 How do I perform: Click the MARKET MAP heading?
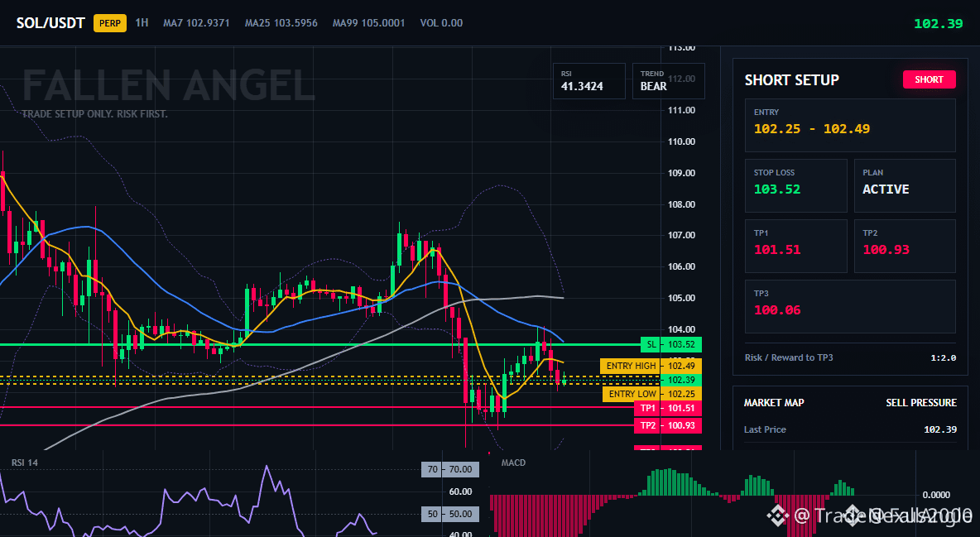(x=774, y=403)
